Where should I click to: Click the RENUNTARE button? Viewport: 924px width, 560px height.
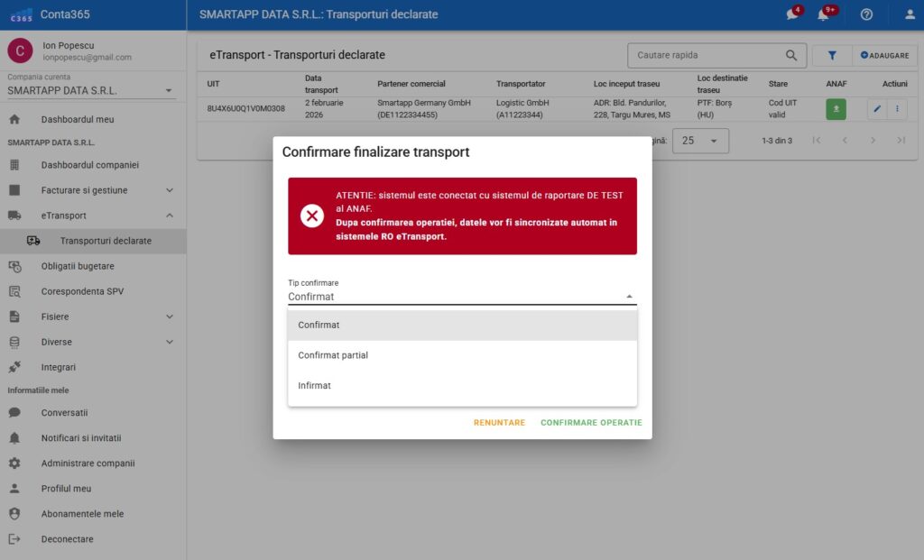point(499,423)
